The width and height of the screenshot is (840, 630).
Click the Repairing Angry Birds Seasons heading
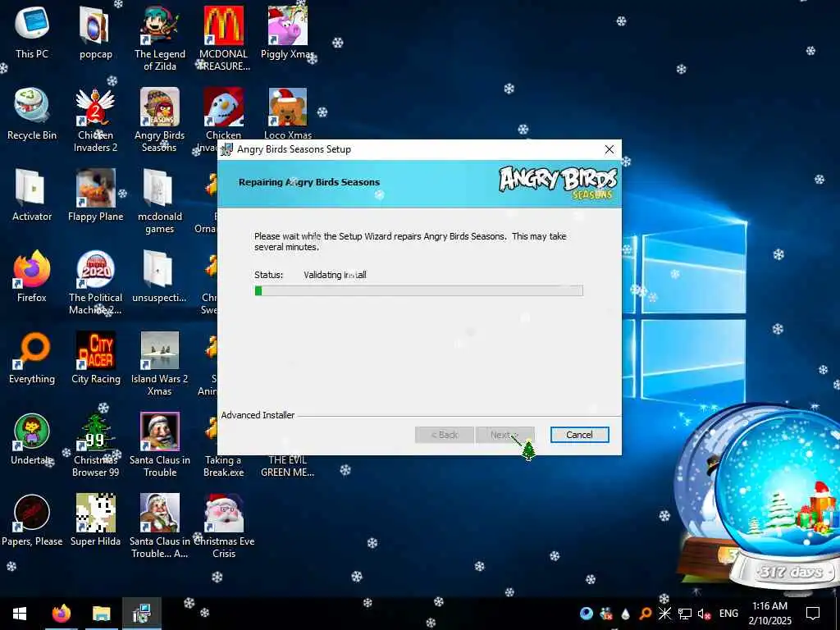pyautogui.click(x=309, y=182)
